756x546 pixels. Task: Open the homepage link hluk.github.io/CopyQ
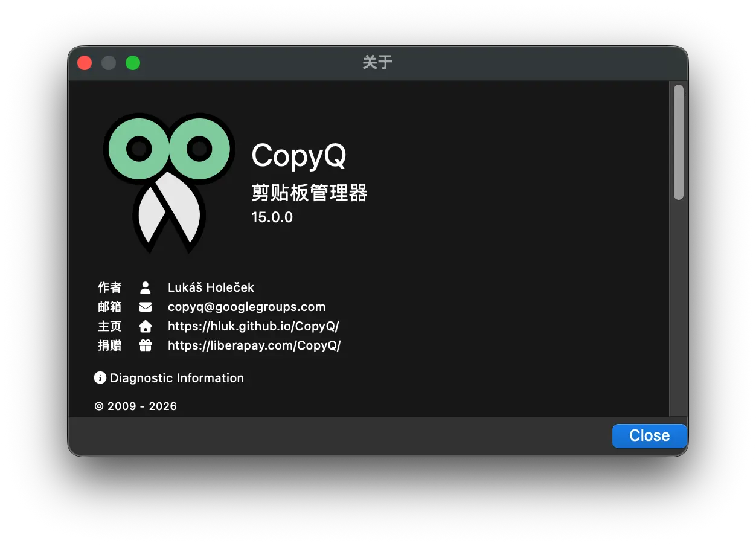(253, 326)
